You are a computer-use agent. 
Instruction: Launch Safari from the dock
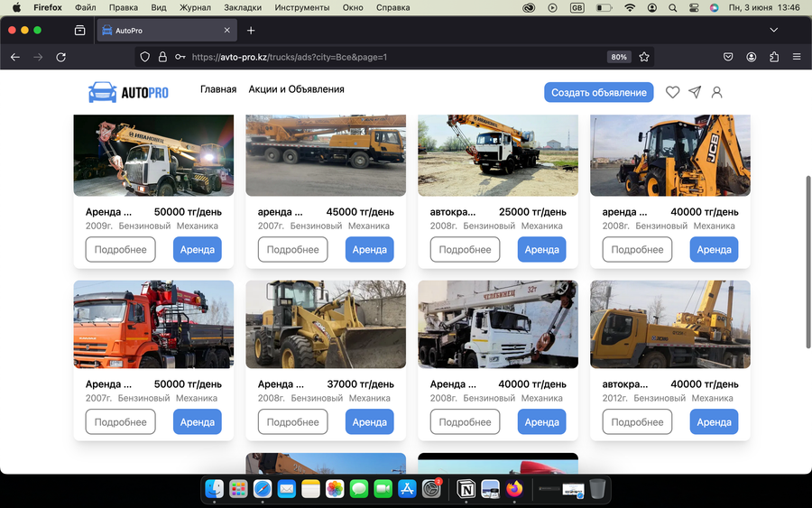coord(263,488)
